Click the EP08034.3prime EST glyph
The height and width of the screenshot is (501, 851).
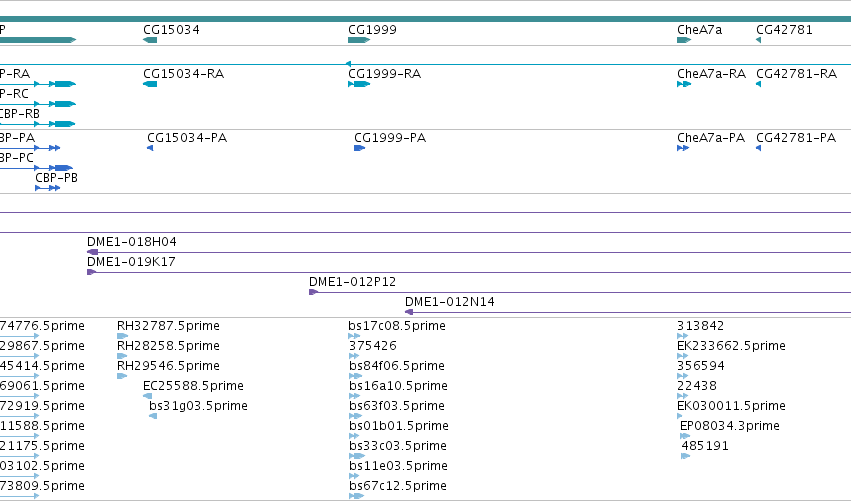[x=685, y=436]
